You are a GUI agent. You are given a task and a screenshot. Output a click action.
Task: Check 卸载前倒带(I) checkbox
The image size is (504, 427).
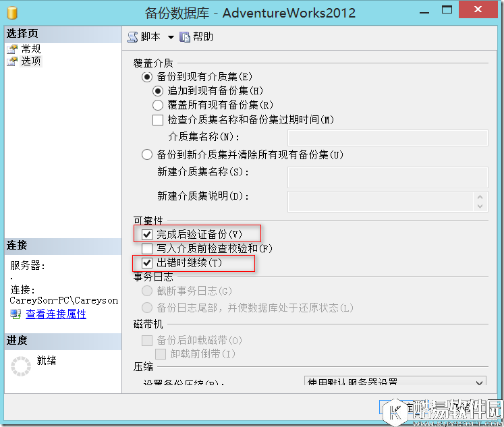(161, 354)
